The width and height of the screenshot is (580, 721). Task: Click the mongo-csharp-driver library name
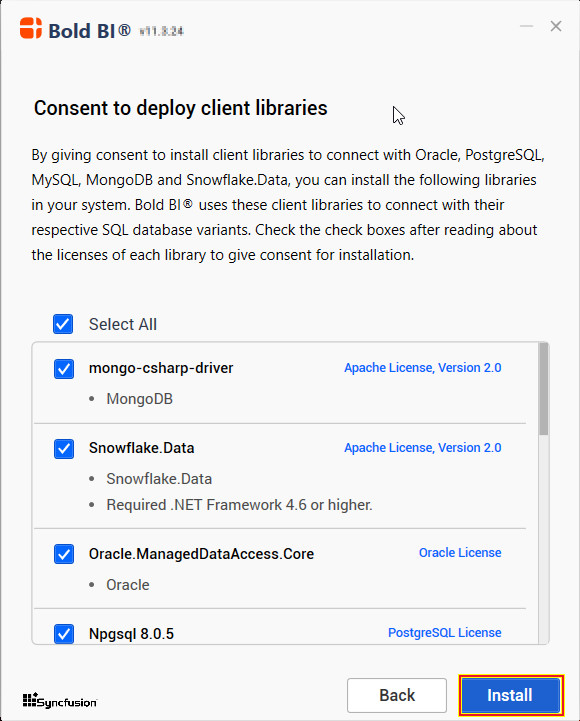tap(161, 368)
